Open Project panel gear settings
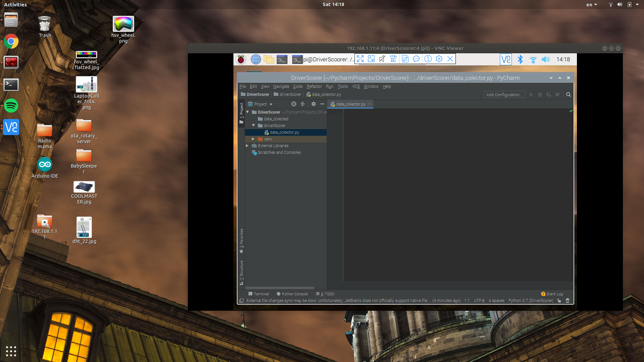Viewport: 644px width, 362px height. click(314, 104)
